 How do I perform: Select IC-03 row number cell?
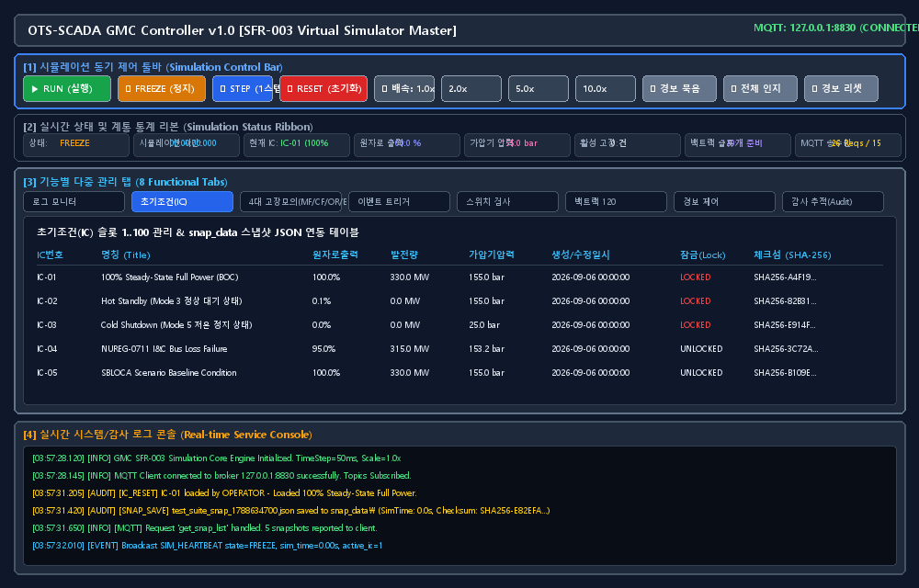point(47,325)
